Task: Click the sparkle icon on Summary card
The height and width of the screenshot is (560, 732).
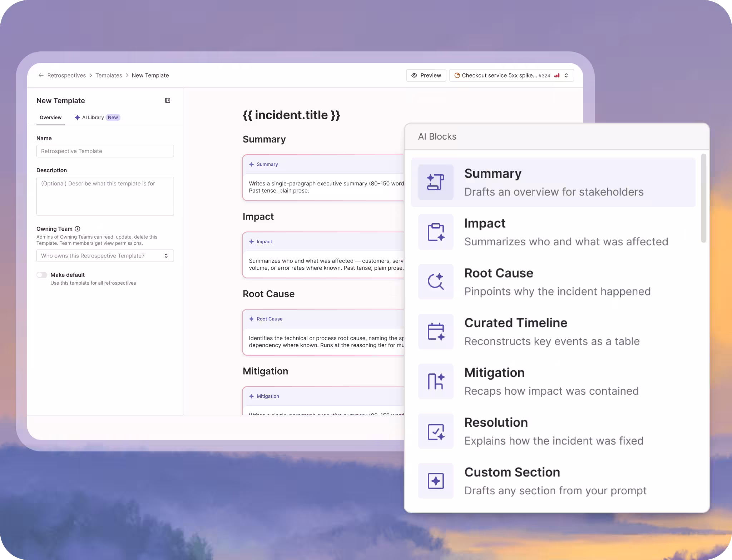Action: pos(251,164)
